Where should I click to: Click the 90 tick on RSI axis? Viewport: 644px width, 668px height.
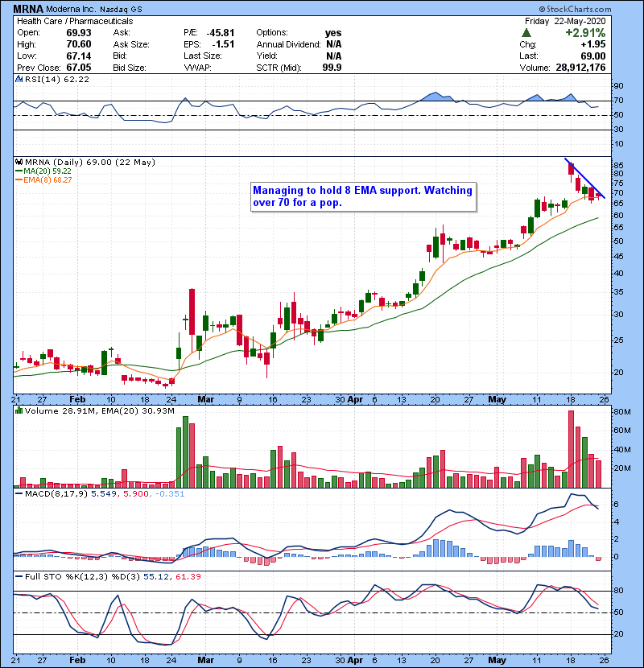coord(618,86)
